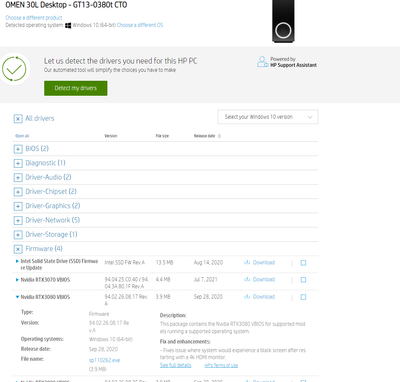Viewport: 400px width, 382px height.
Task: Click the sp110262.exe file link
Action: click(x=104, y=360)
